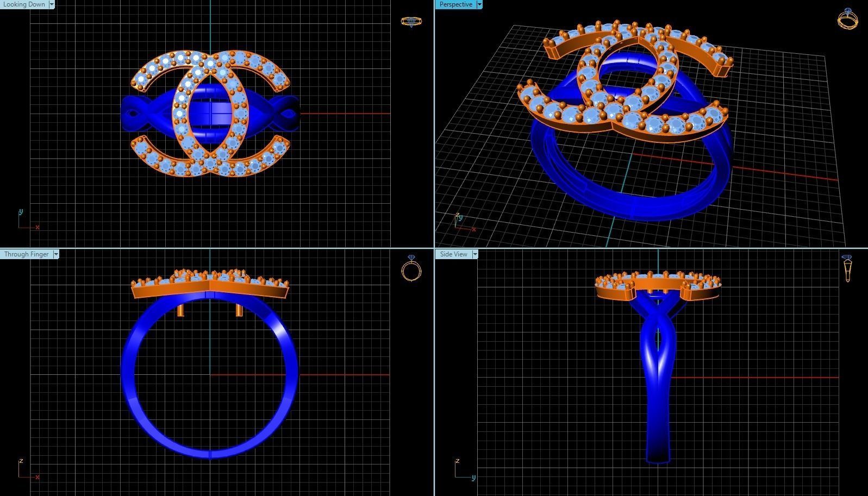The width and height of the screenshot is (868, 496).
Task: Open the Perspective viewport dropdown arrow
Action: [x=479, y=4]
